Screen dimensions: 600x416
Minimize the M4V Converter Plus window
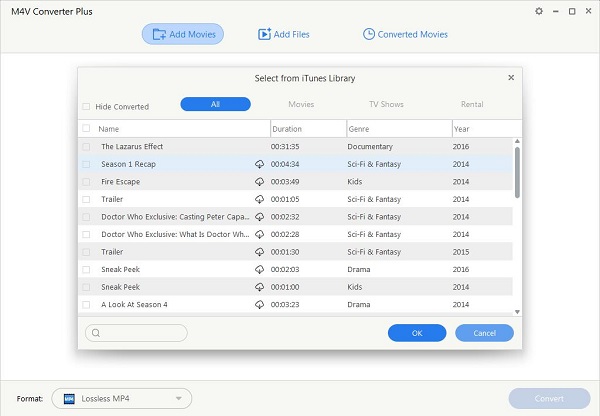pyautogui.click(x=555, y=11)
